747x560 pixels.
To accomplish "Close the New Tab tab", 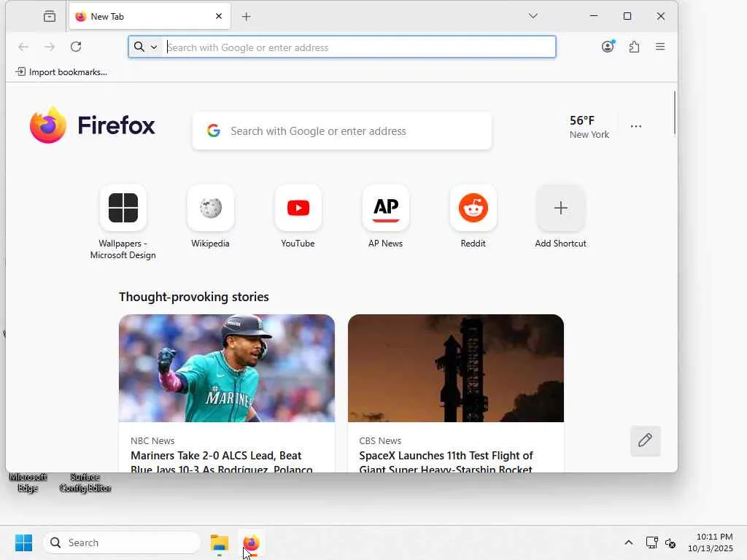I will tap(219, 16).
